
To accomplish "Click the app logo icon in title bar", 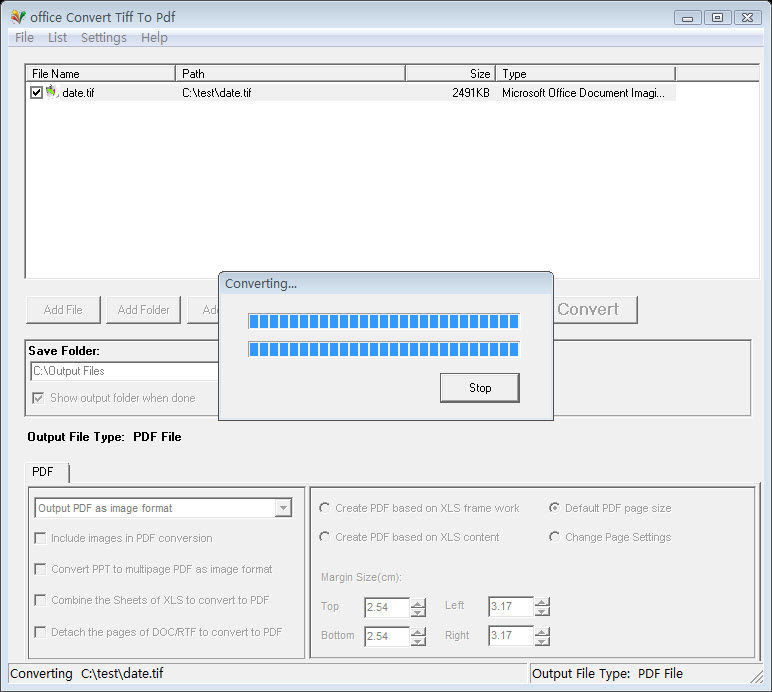I will tap(18, 17).
